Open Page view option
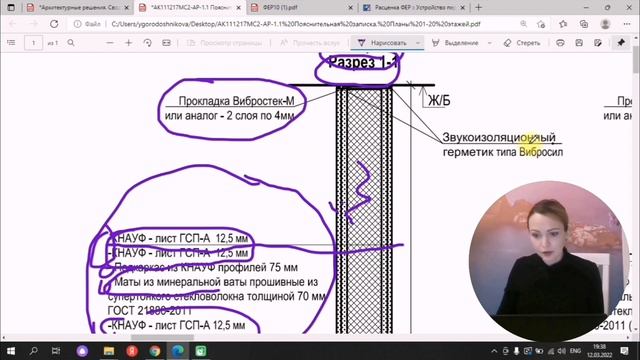Image resolution: width=640 pixels, height=360 pixels. click(224, 43)
